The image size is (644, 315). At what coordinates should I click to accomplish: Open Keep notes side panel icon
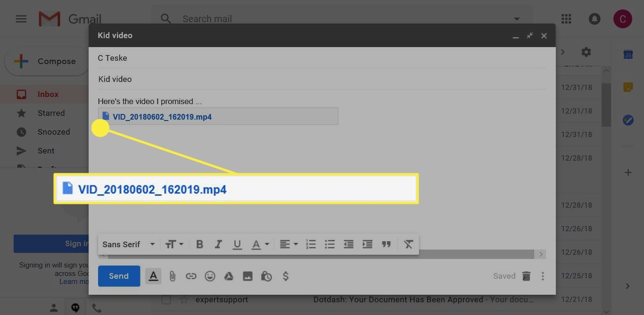(628, 87)
